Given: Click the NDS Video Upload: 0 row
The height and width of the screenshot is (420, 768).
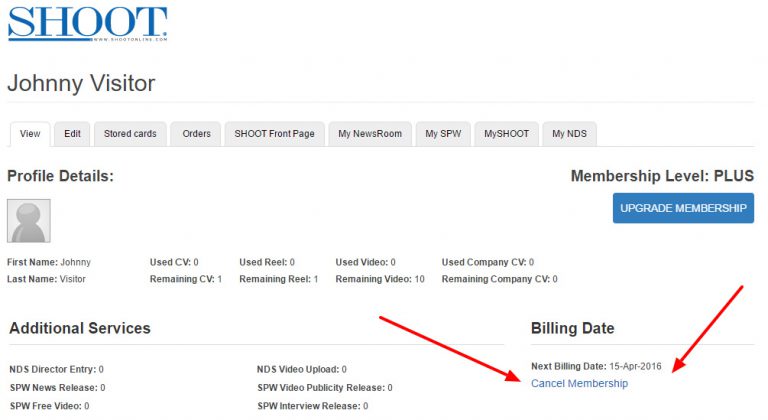Looking at the screenshot, I should point(302,369).
